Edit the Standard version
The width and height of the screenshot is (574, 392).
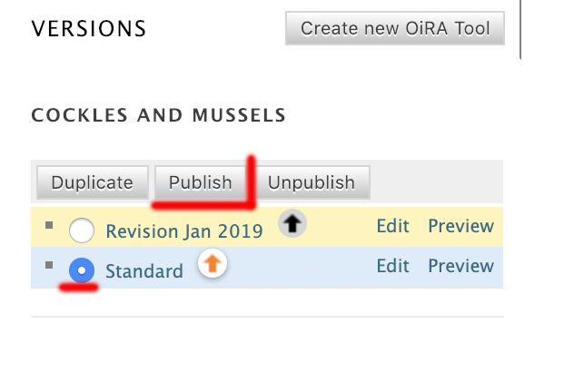(x=393, y=266)
